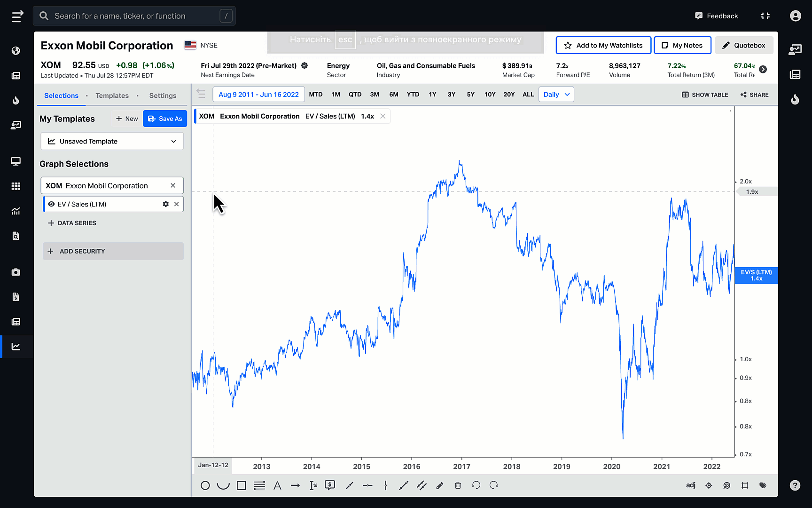Set range to 1Y
812x508 pixels.
[432, 95]
